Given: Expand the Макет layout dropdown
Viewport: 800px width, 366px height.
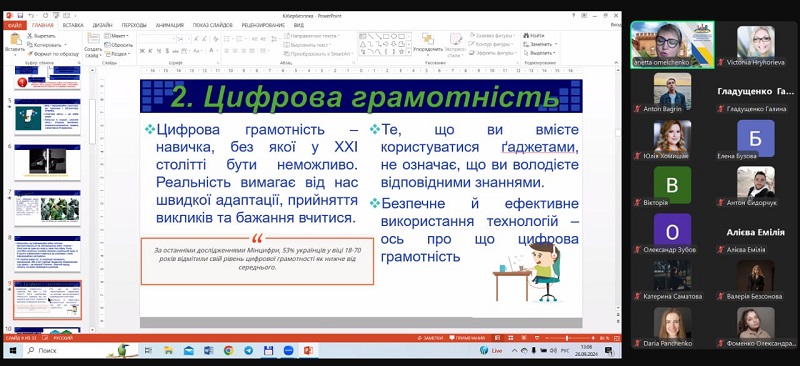Looking at the screenshot, I should (117, 36).
